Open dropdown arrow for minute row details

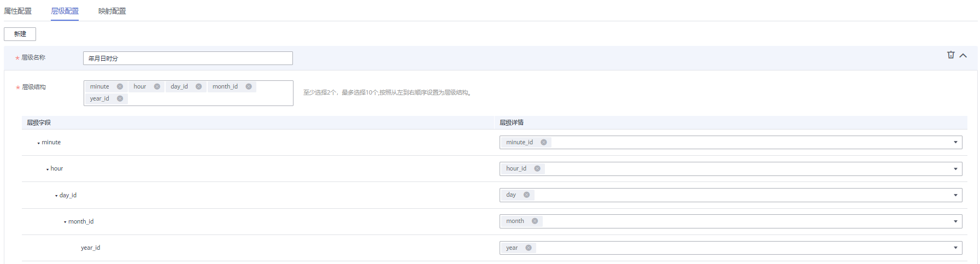pos(955,142)
